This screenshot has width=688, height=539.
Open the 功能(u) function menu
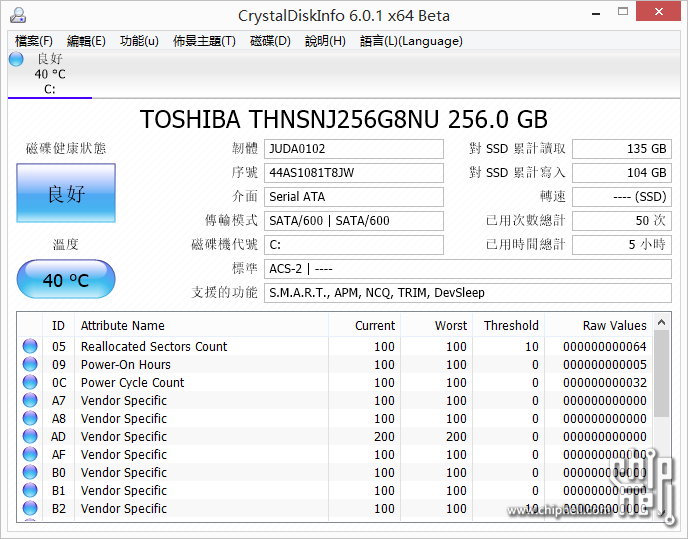tap(139, 41)
